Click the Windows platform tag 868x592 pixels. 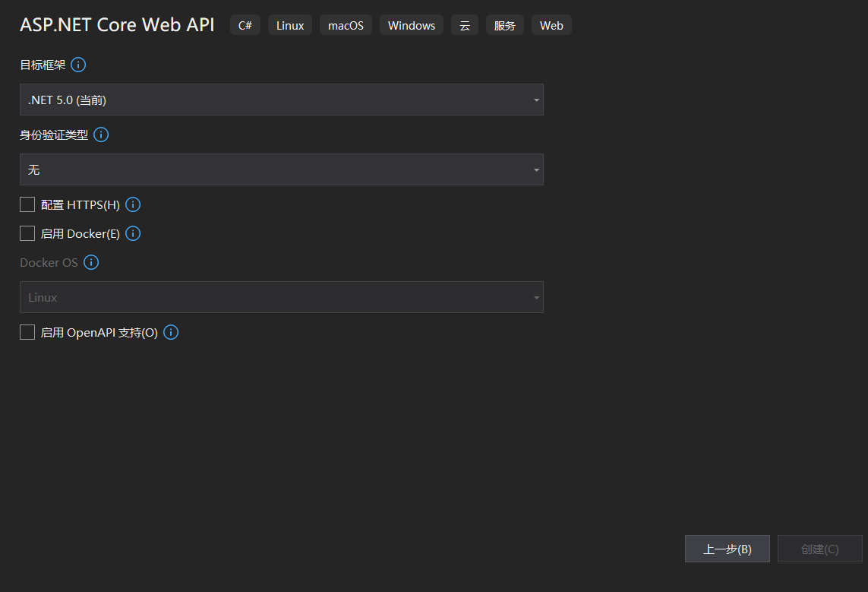(x=412, y=25)
